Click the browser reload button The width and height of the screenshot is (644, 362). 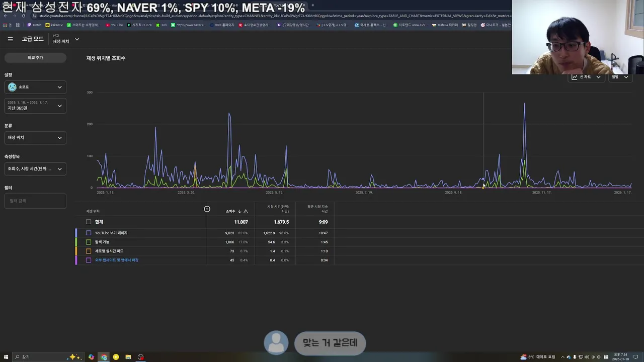(x=23, y=16)
